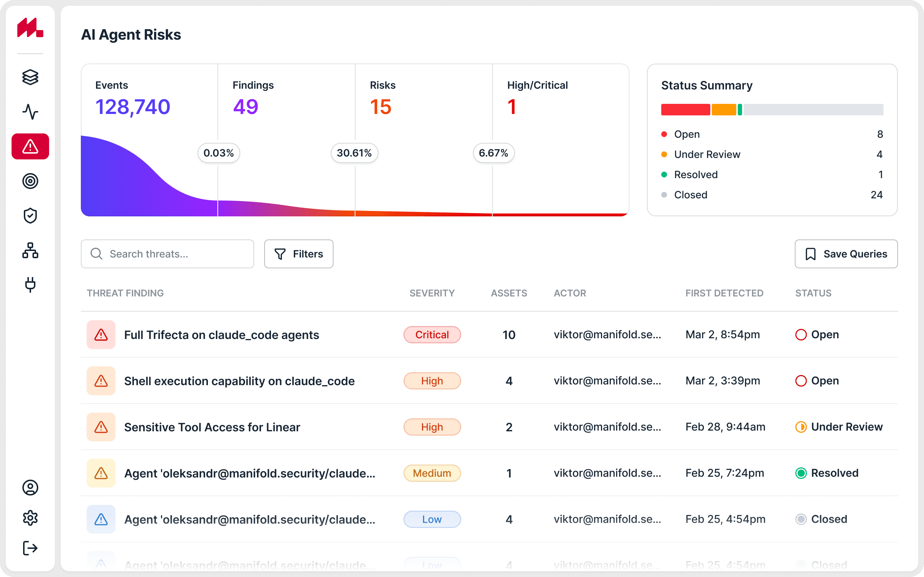Open the network hierarchy sidebar icon
The width and height of the screenshot is (924, 577).
click(x=30, y=250)
